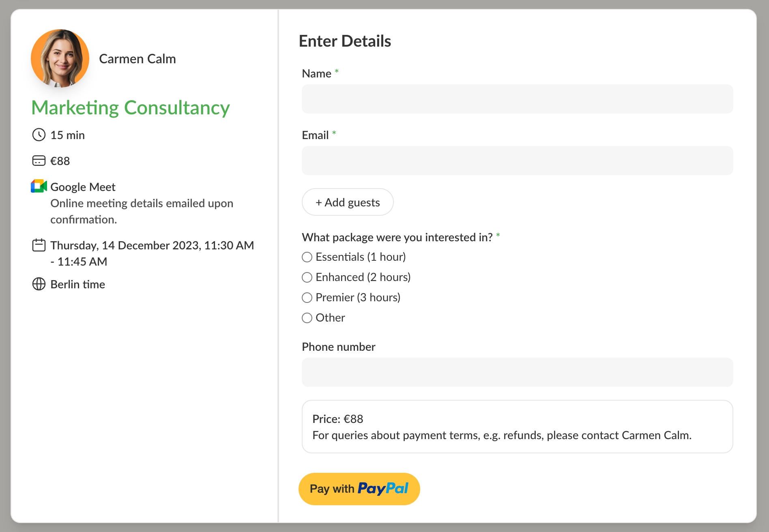Focus the Name input field
The width and height of the screenshot is (769, 532).
tap(517, 99)
